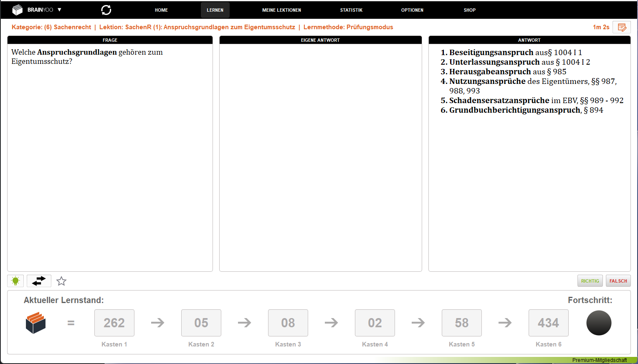Mark answer as Richtig
Screen dimensions: 638x364
tap(590, 281)
